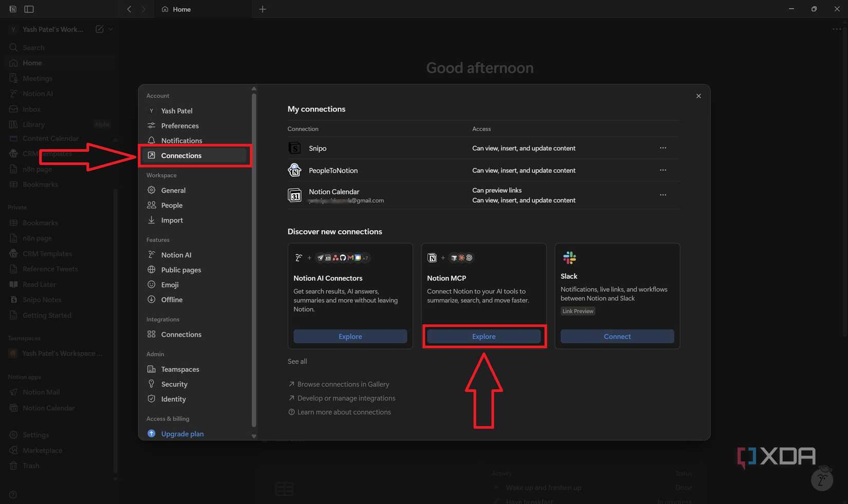Image resolution: width=848 pixels, height=504 pixels.
Task: Open a new tab with plus icon
Action: (x=263, y=9)
